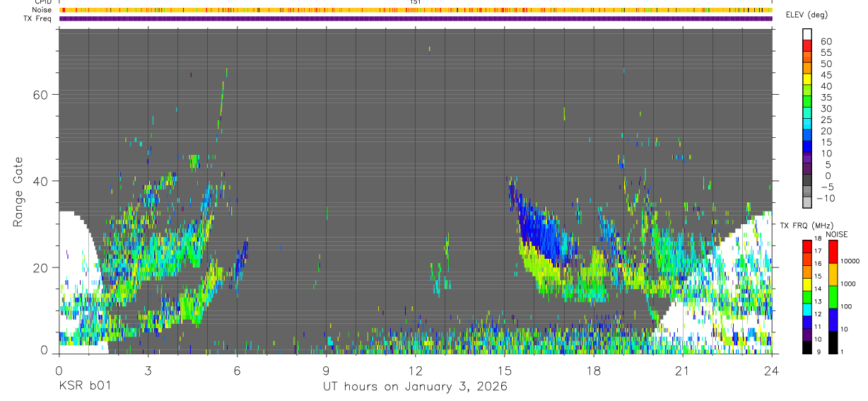Screen dimensions: 868x401
Task: Pick the yellow segment of NOISE colorbar
Action: (x=832, y=274)
